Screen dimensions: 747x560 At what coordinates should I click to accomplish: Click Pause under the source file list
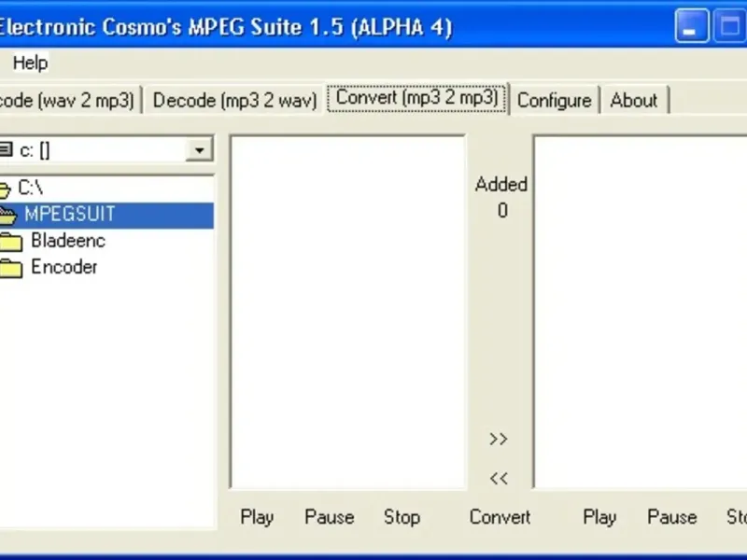330,517
